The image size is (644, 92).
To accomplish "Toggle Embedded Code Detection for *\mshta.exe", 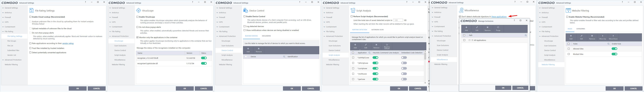I will [404, 74].
